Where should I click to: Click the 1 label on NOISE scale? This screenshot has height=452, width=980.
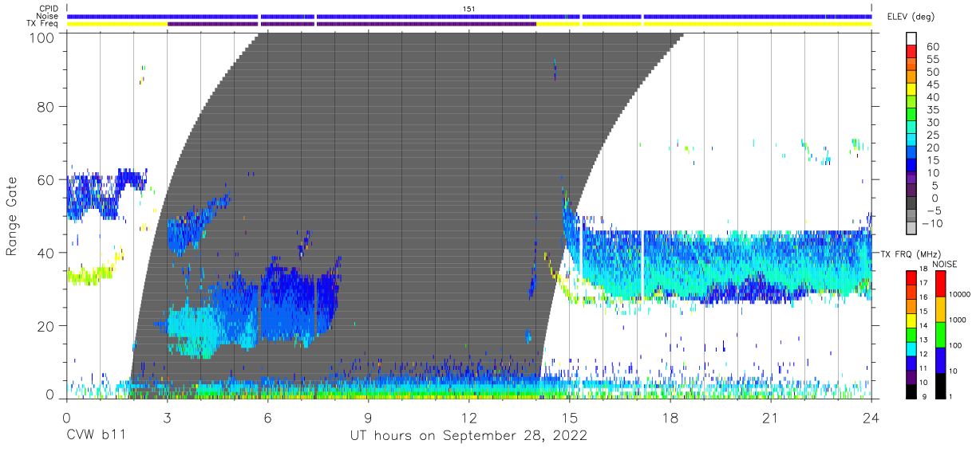point(951,396)
